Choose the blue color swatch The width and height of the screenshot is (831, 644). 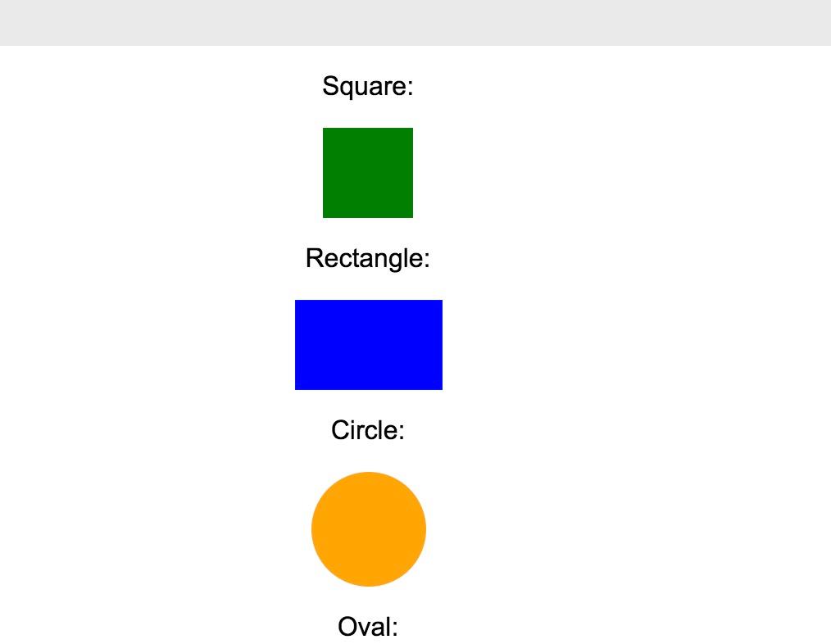tap(369, 345)
